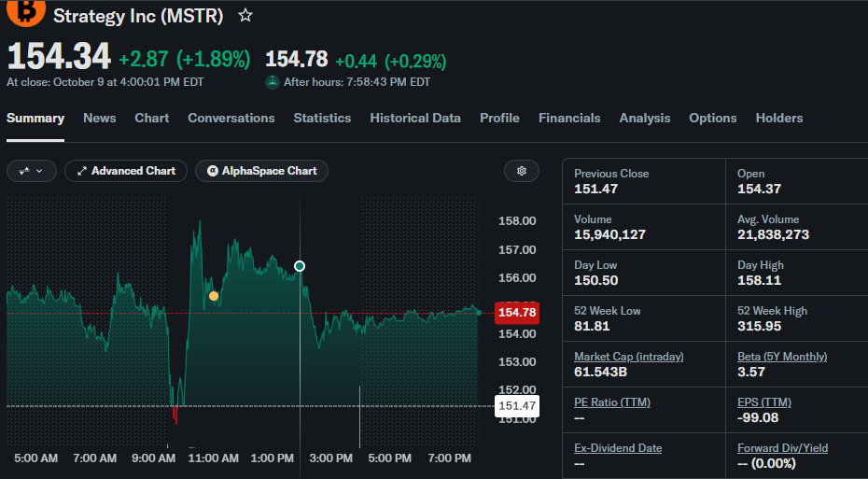Click the 52 Week Low value 81.81
Screen dimensions: 868x479
click(x=592, y=326)
